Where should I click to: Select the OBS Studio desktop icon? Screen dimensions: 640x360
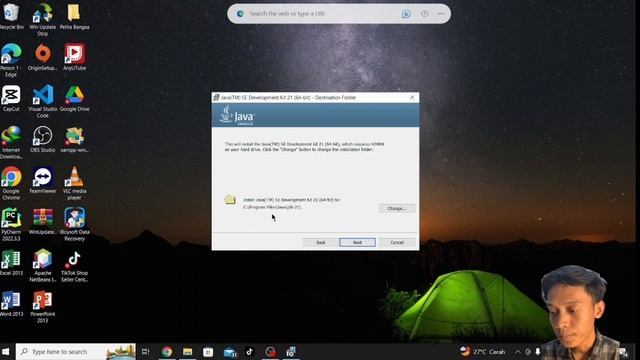click(x=42, y=140)
